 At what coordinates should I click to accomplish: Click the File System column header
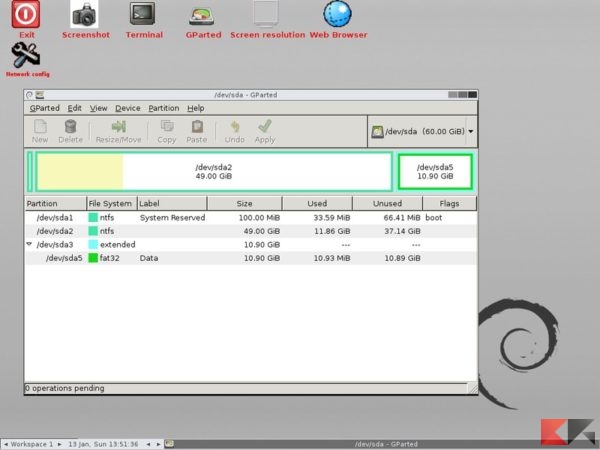pos(110,203)
